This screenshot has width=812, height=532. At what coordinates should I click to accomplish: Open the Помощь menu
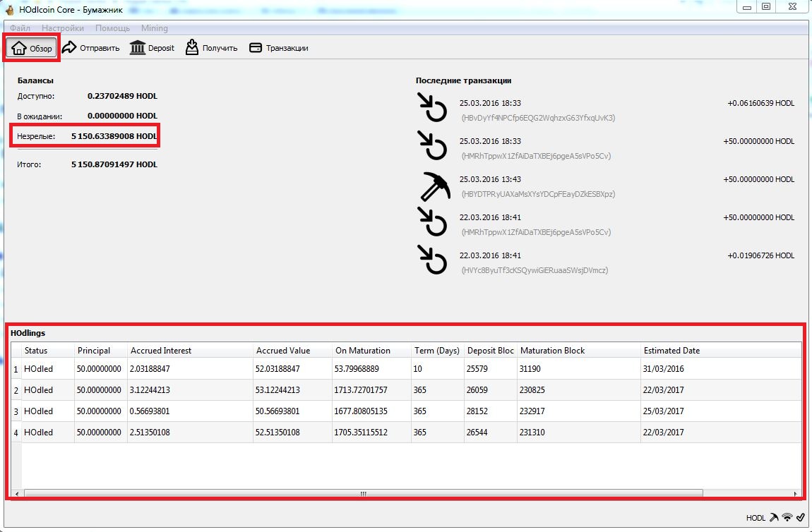pyautogui.click(x=112, y=28)
